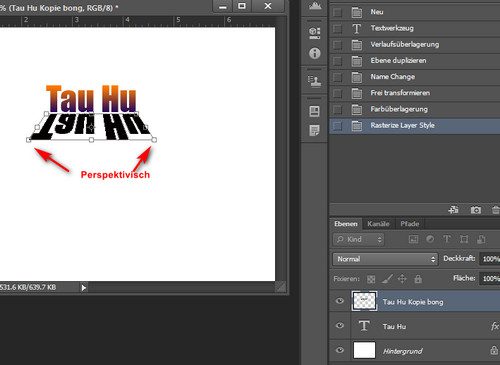The image size is (500, 365).
Task: Open the Kind layer filter dropdown
Action: click(358, 239)
